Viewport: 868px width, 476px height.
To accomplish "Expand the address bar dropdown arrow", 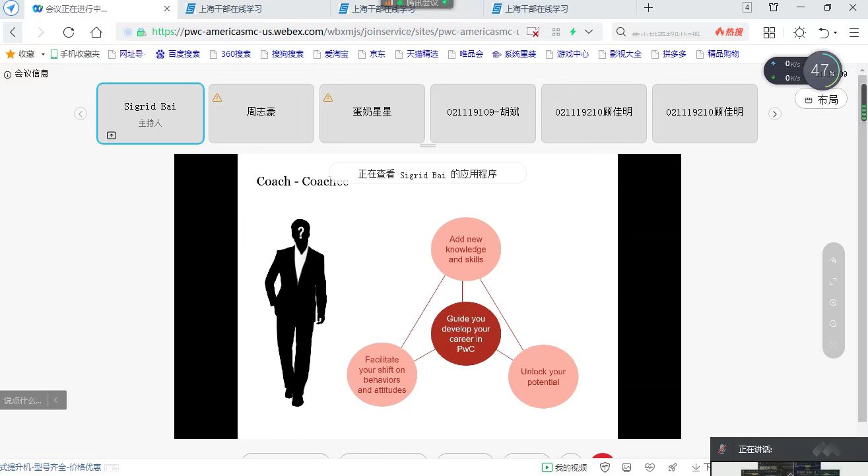I will [589, 32].
